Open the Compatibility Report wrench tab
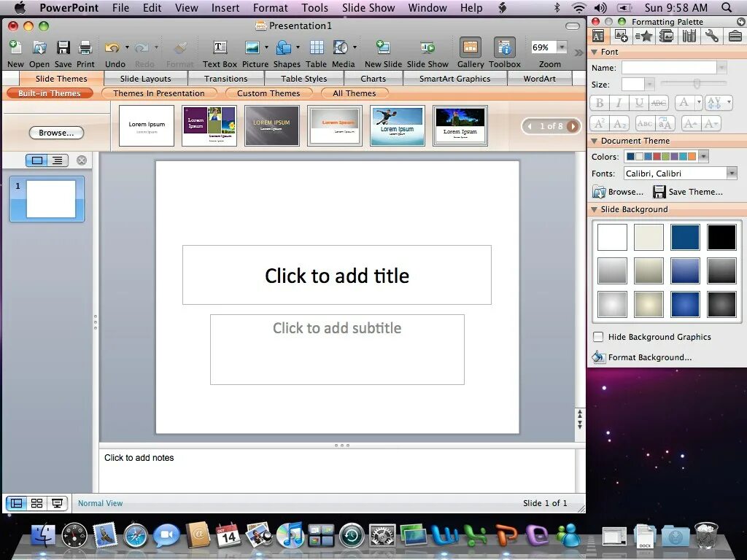 point(712,36)
